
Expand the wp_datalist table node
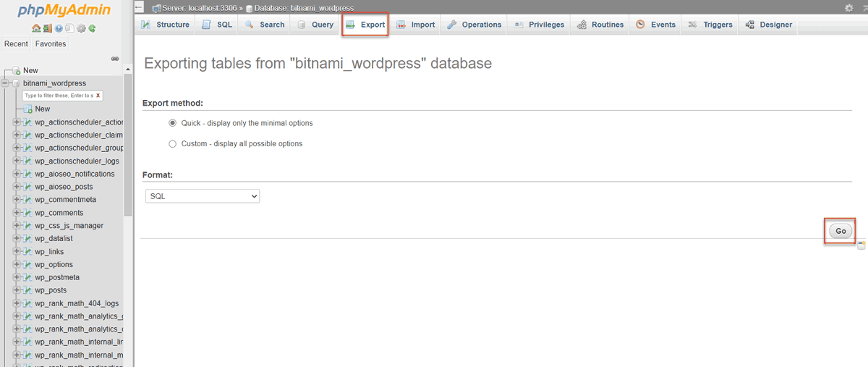click(17, 238)
